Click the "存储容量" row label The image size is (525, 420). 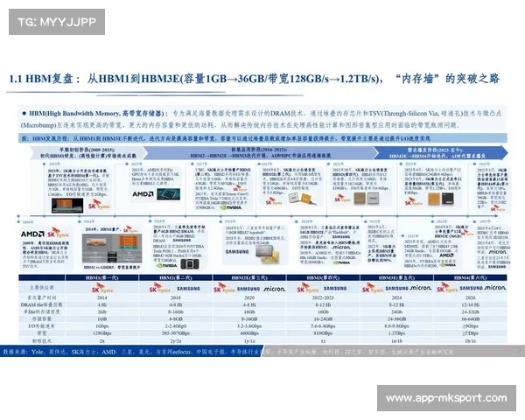click(x=41, y=318)
